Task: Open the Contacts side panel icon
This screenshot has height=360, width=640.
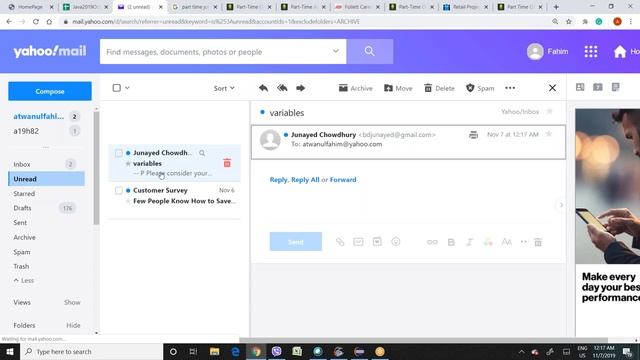Action: point(580,87)
